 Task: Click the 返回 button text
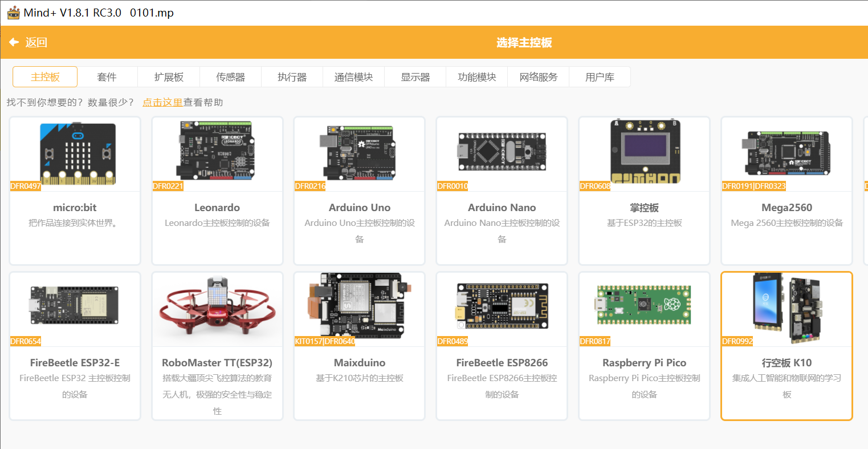pyautogui.click(x=36, y=43)
